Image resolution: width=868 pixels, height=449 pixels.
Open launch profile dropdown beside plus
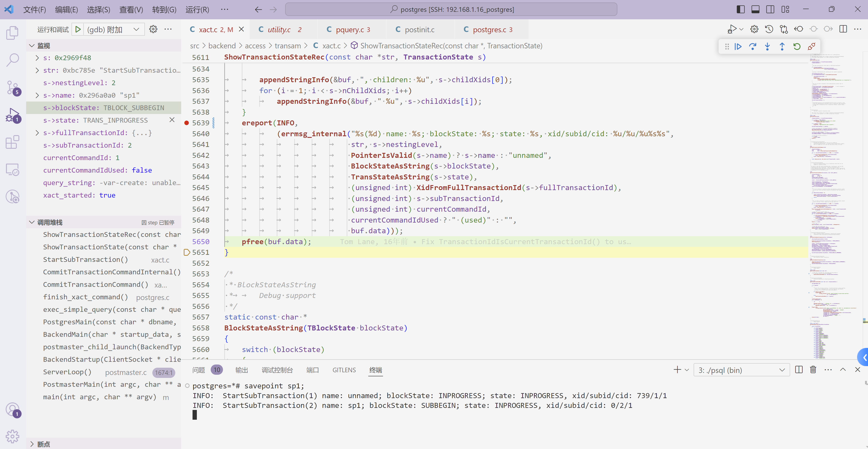tap(687, 370)
